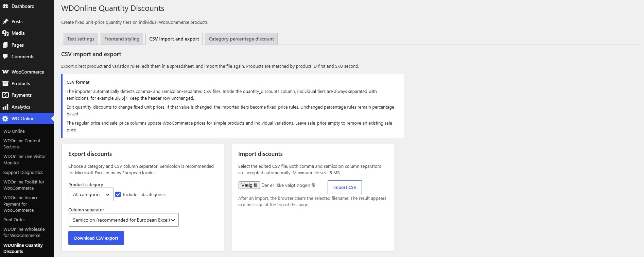Download the CSV export file
This screenshot has height=257, width=644.
[96, 238]
